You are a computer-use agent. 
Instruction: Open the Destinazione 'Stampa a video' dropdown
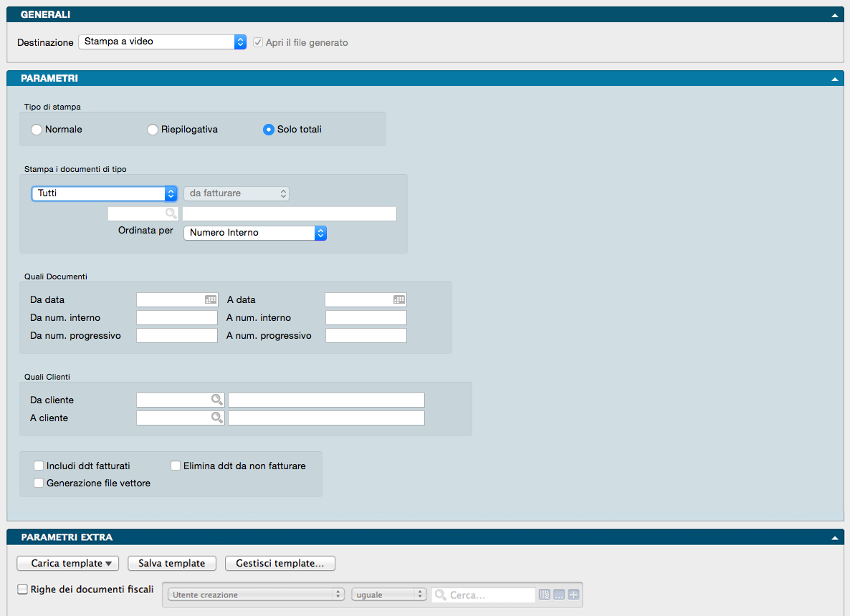162,42
